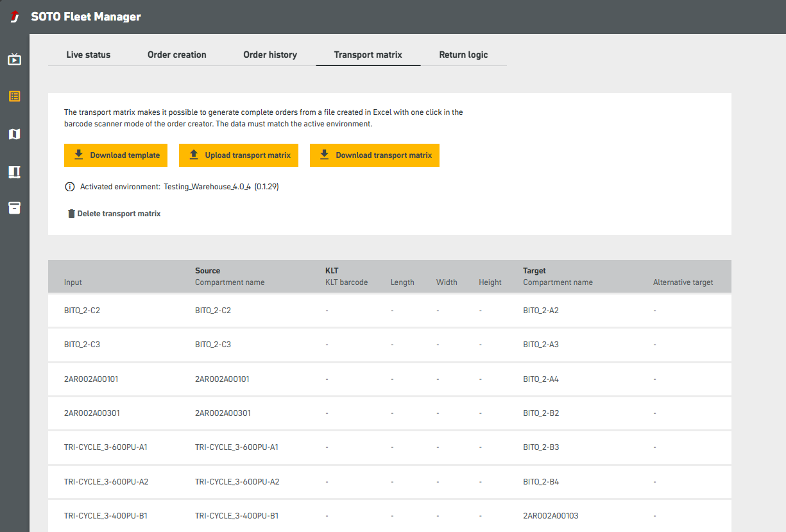This screenshot has width=786, height=532.
Task: Click the KLT barcode column header
Action: click(x=346, y=282)
